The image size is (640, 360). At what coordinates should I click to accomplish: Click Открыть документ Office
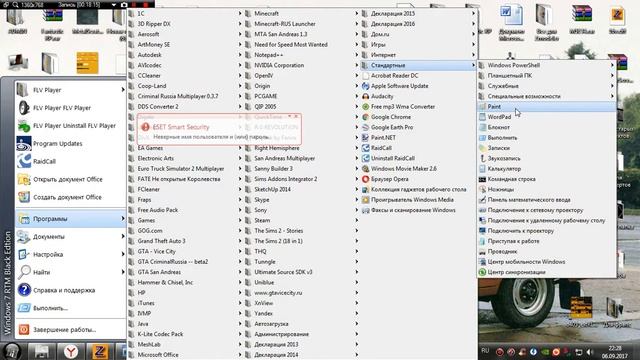tap(71, 179)
